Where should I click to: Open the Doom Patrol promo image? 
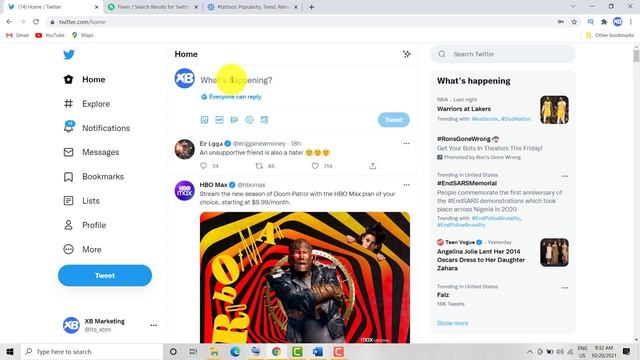(x=305, y=278)
